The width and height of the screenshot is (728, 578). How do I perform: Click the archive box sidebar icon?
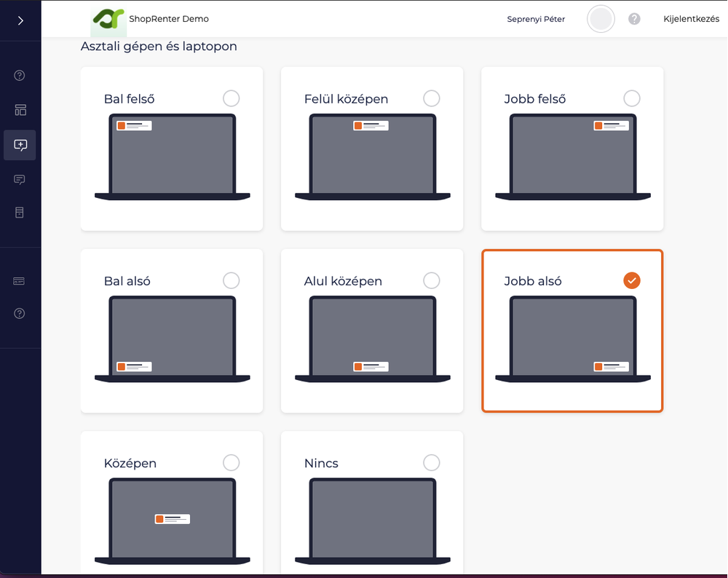(x=20, y=213)
